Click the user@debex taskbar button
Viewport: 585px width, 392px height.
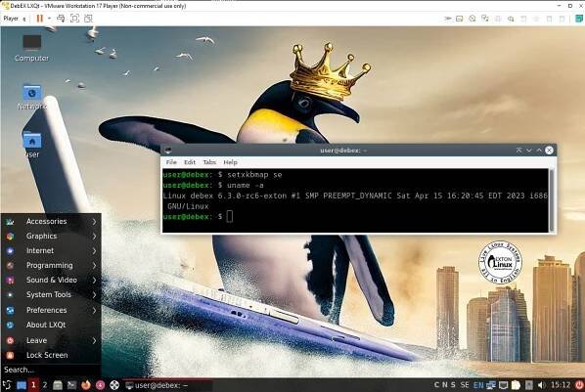(x=168, y=385)
